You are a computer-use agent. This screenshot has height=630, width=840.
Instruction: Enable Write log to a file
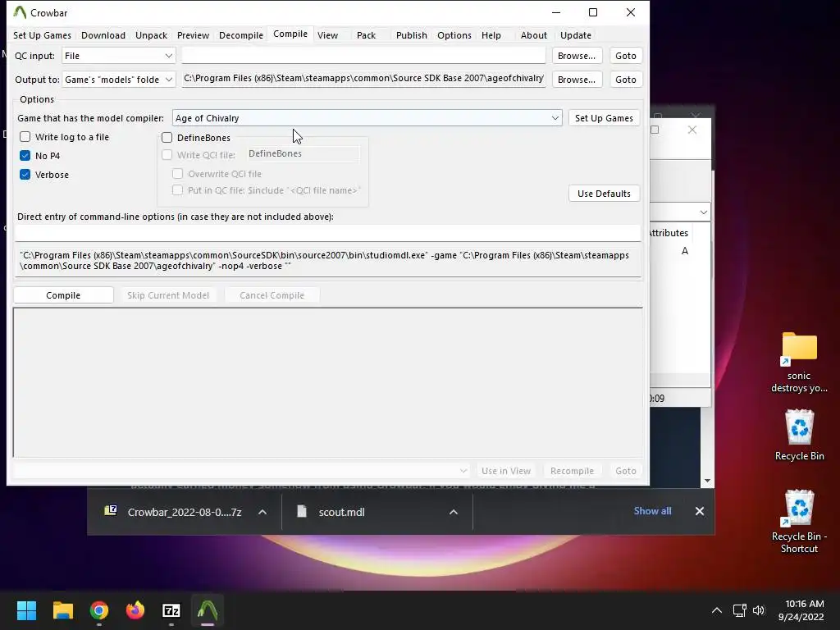coord(25,137)
